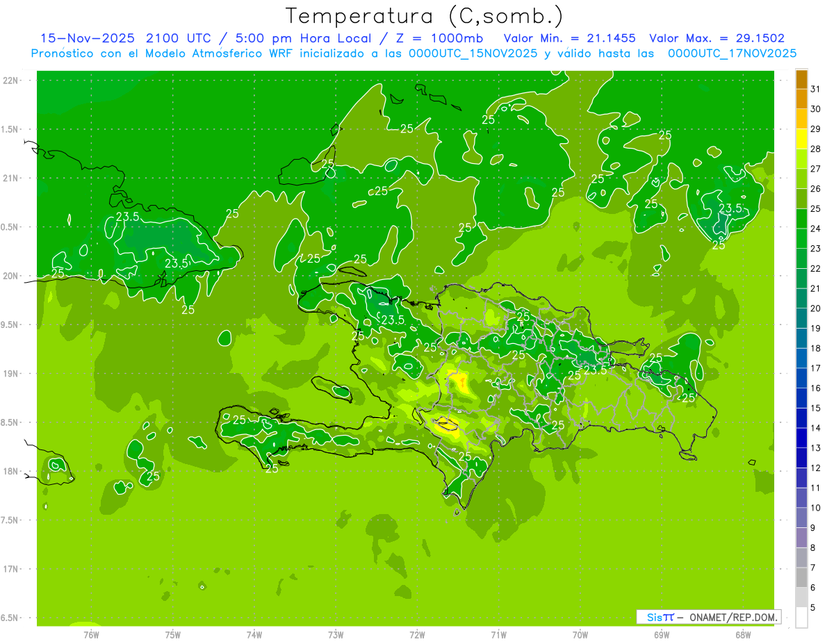Click the "76W" longitude axis label
This screenshot has width=834, height=644.
(91, 634)
